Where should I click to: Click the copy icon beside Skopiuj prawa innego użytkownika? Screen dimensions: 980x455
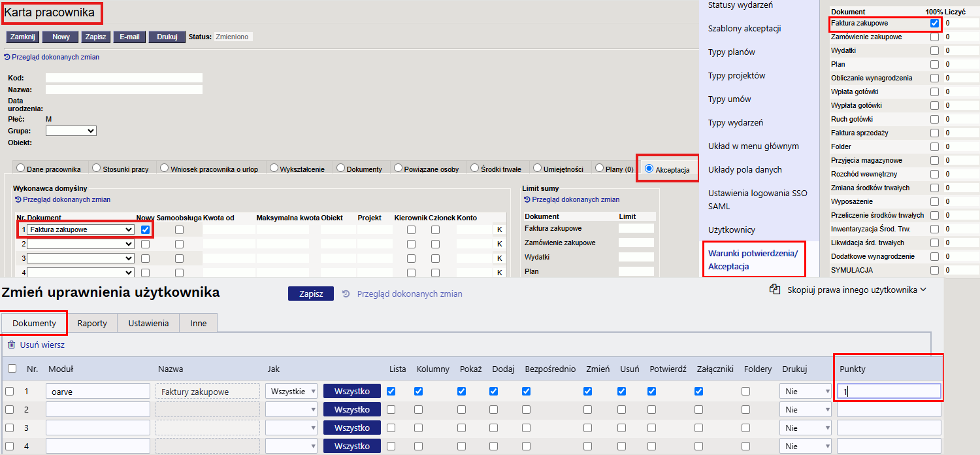[x=776, y=290]
